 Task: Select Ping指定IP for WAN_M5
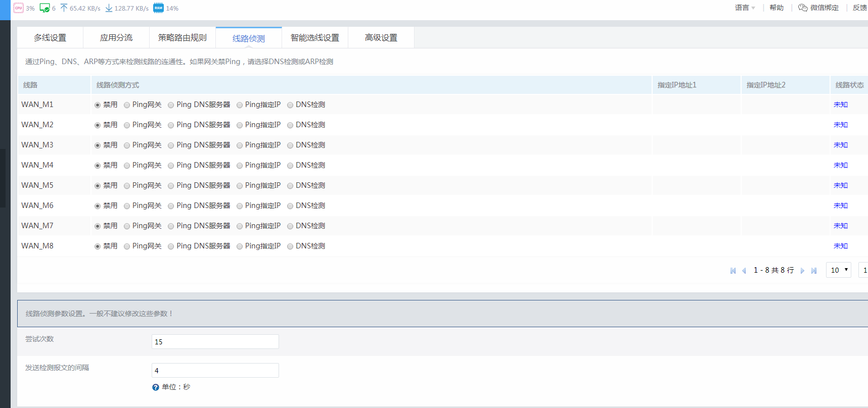coord(240,186)
